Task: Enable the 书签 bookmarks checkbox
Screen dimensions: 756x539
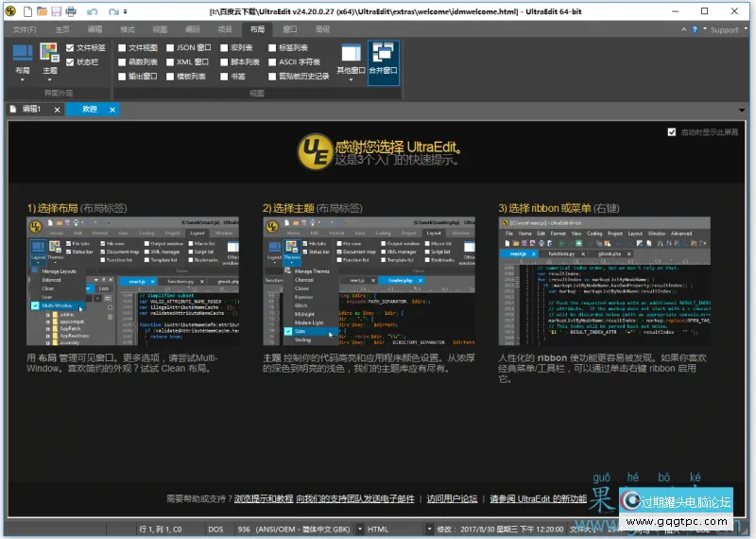Action: [224, 77]
